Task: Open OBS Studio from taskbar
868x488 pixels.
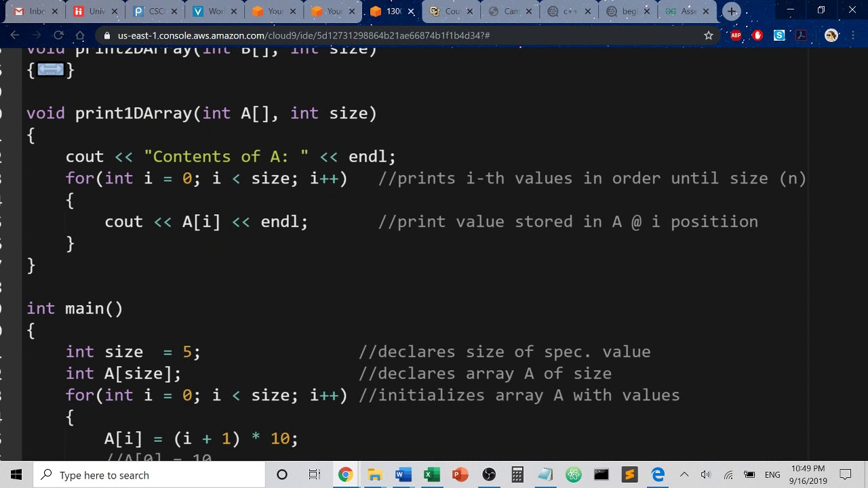Action: click(x=489, y=474)
